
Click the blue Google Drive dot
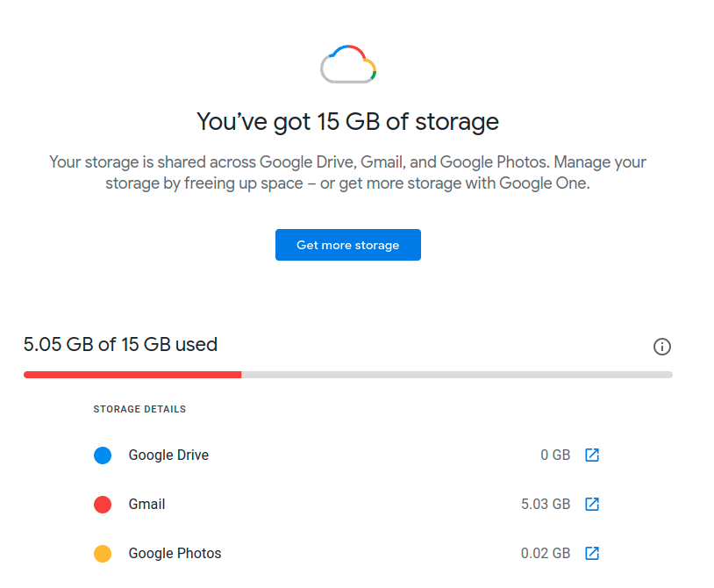click(x=103, y=455)
